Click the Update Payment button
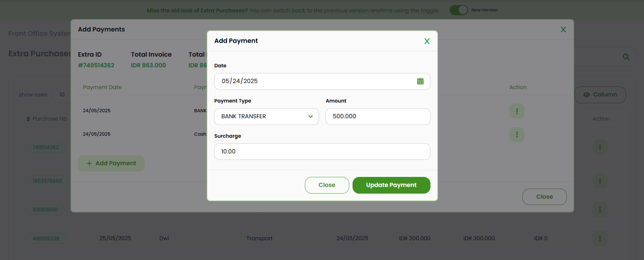Viewport: 644px width, 260px height. pos(391,185)
